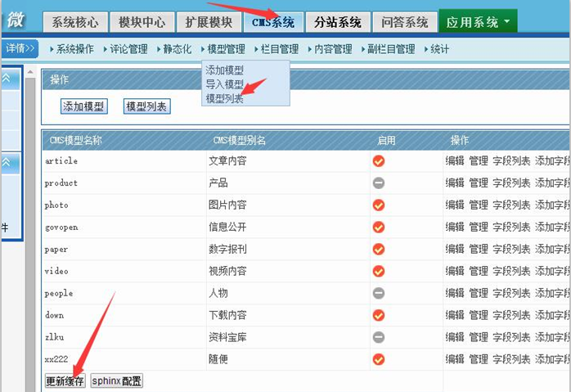Click the 添加模型 button in 操作 panel

click(x=83, y=106)
